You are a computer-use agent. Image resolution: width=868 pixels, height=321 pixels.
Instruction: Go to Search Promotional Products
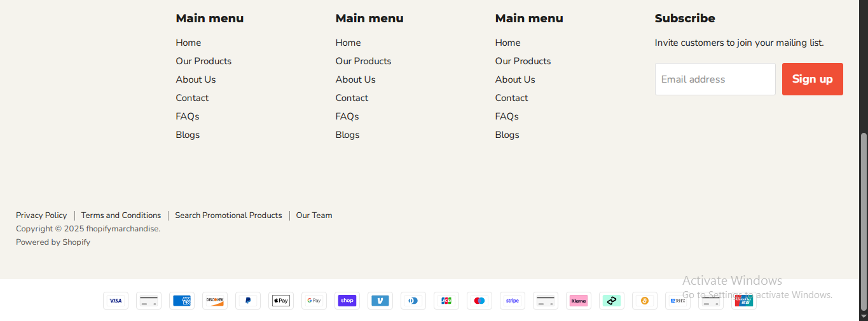228,215
